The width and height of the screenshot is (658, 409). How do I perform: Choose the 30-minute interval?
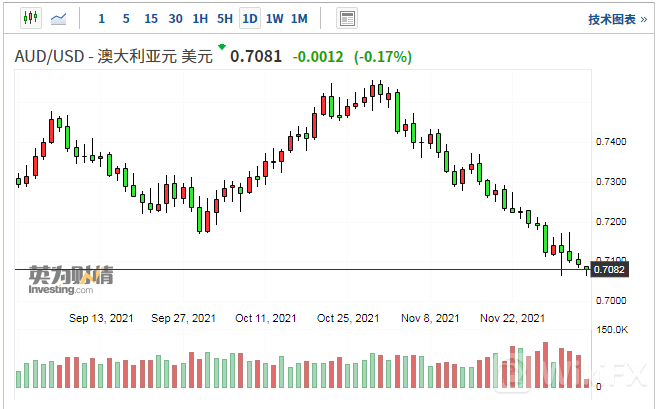point(175,18)
